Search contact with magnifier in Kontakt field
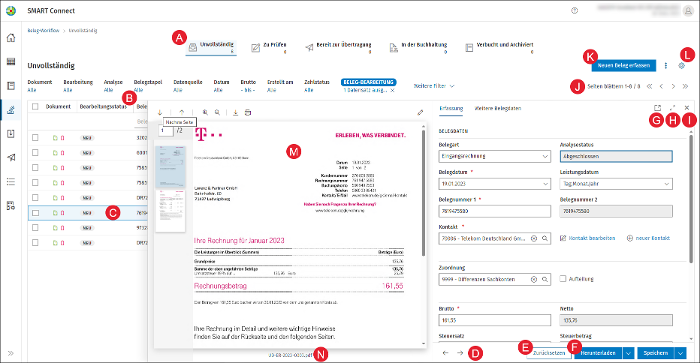Image resolution: width=700 pixels, height=363 pixels. coord(545,238)
